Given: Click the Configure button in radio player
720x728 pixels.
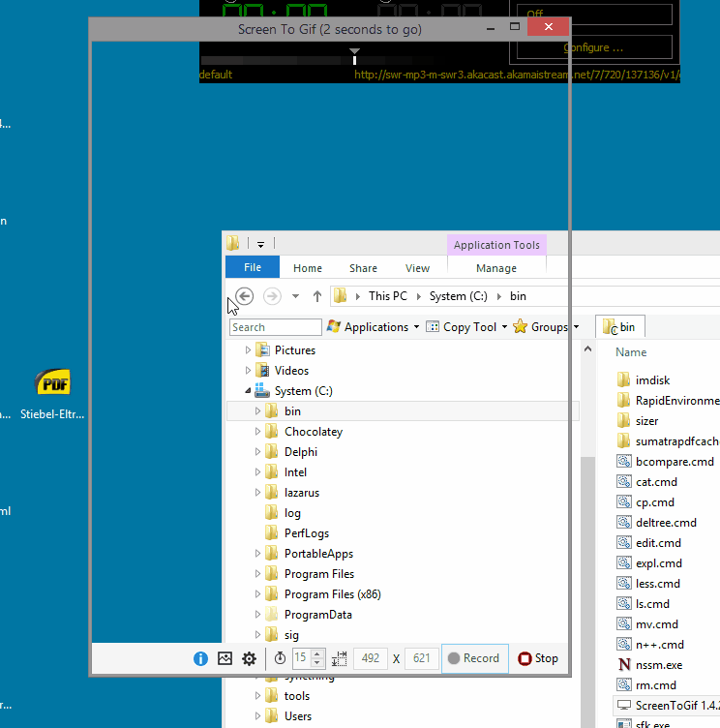Looking at the screenshot, I should [x=594, y=47].
